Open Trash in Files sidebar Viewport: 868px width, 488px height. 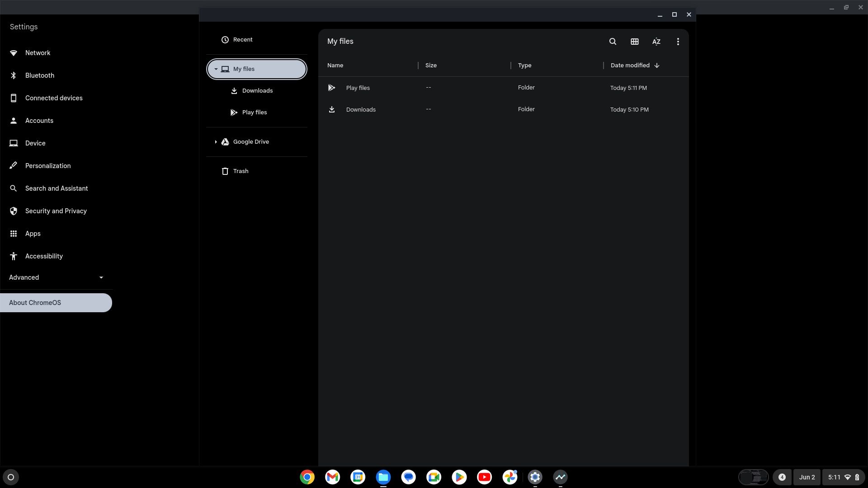tap(257, 171)
